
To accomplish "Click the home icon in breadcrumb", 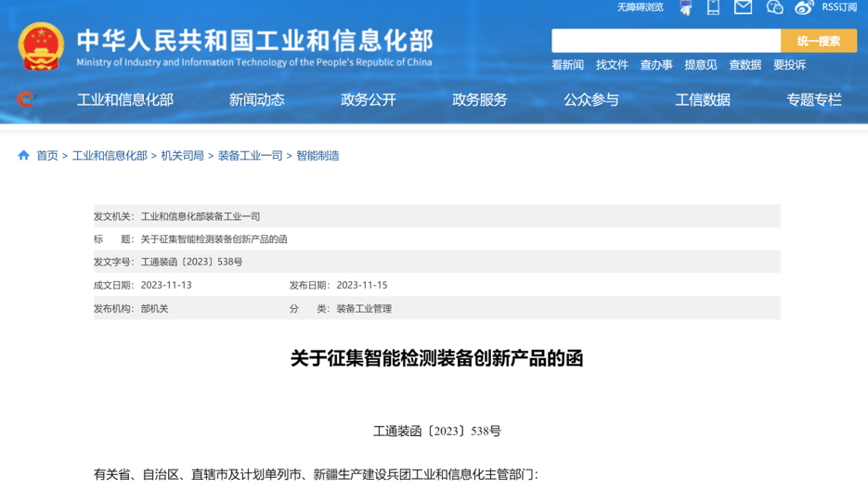I will pos(23,156).
